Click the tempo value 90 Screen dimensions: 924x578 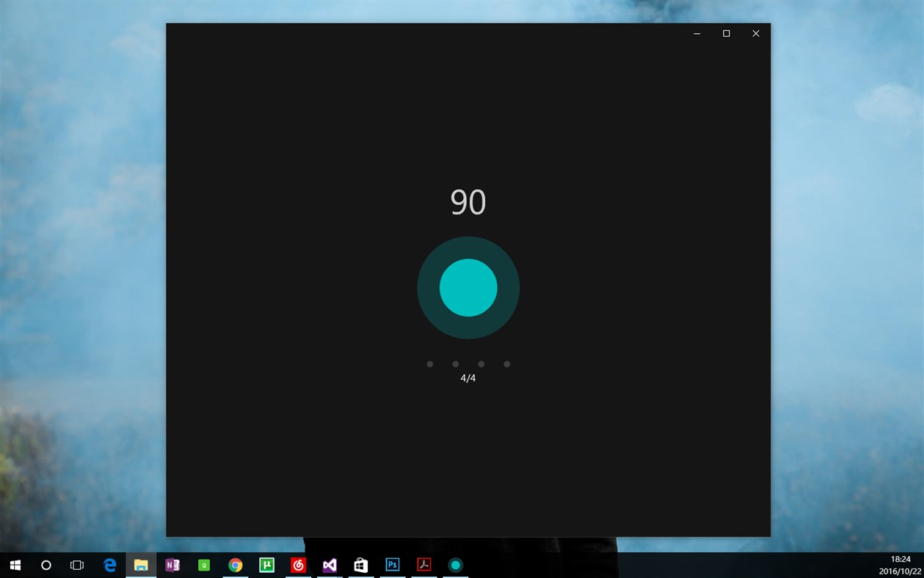(468, 202)
